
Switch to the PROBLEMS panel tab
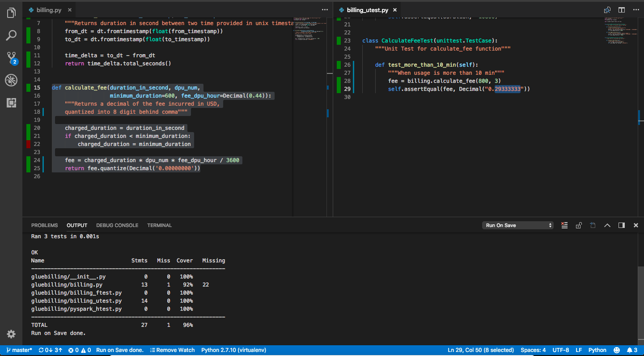[x=44, y=225]
